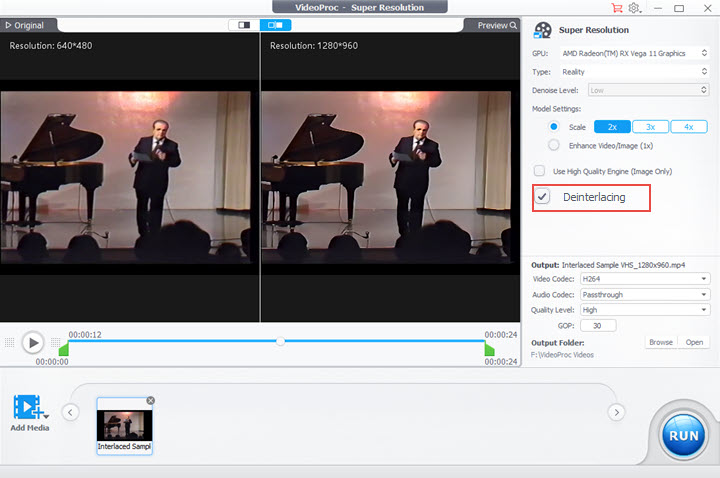Click the Super Resolution film reel icon

[x=542, y=30]
